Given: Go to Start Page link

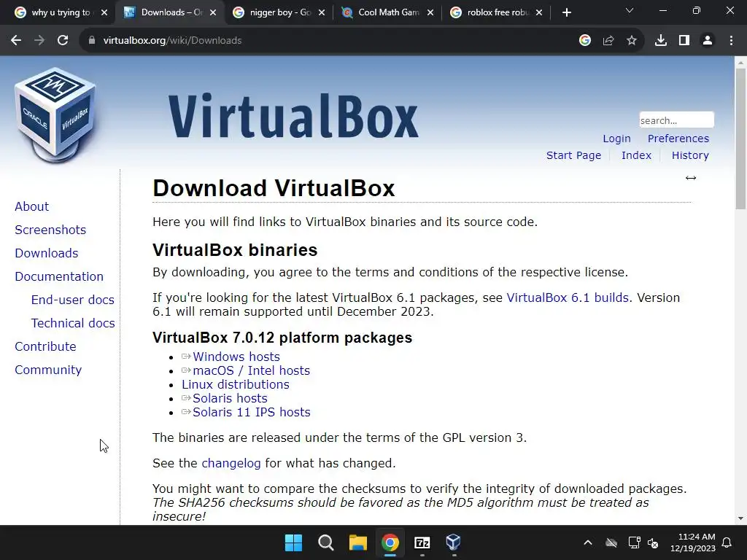Looking at the screenshot, I should tap(573, 155).
